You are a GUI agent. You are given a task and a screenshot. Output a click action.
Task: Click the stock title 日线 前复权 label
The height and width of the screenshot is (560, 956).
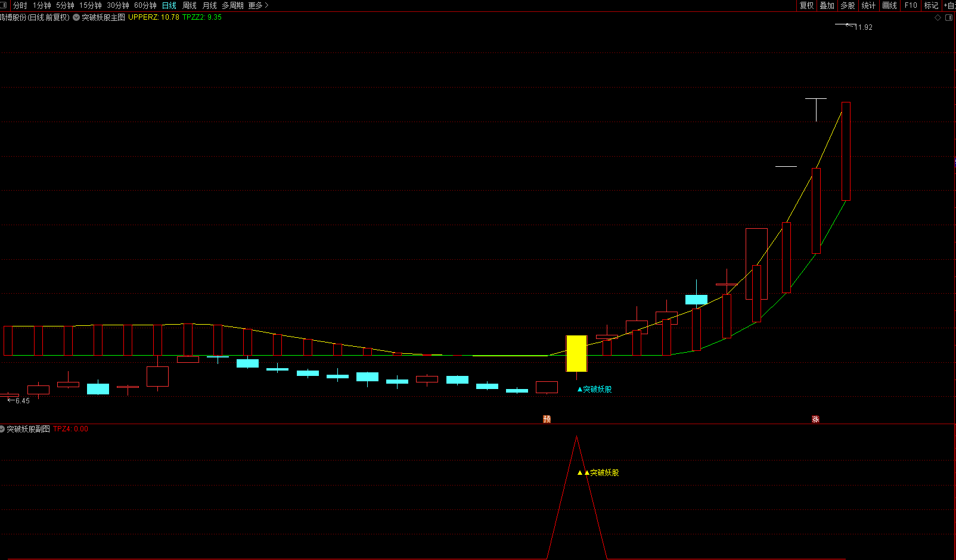tap(35, 17)
